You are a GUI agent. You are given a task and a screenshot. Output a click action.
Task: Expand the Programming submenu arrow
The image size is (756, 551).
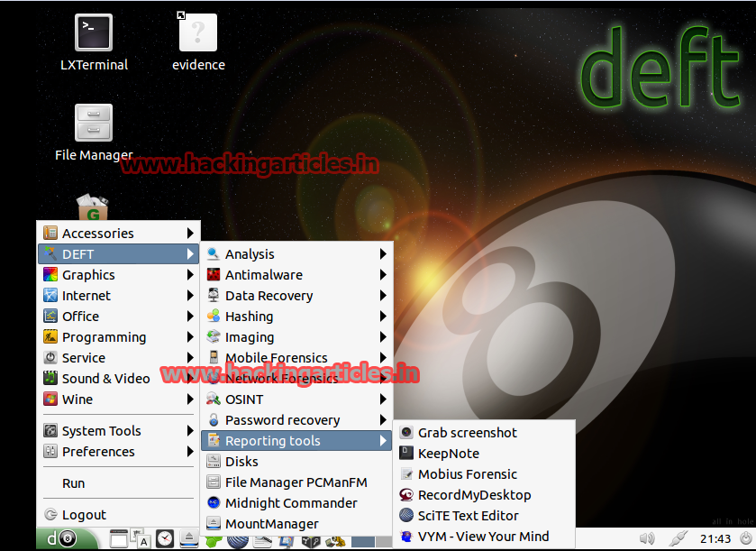pos(190,336)
